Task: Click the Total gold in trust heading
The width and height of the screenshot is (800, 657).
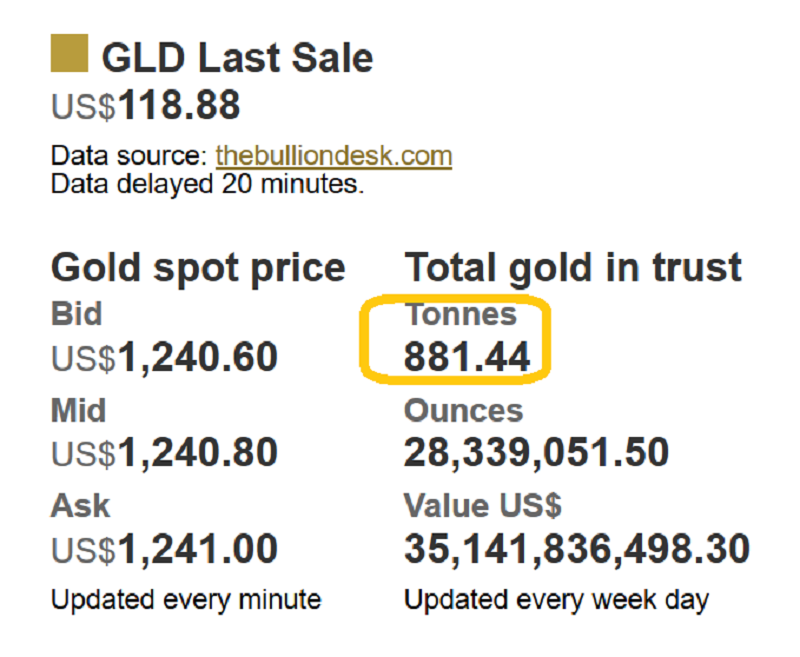Action: point(573,267)
